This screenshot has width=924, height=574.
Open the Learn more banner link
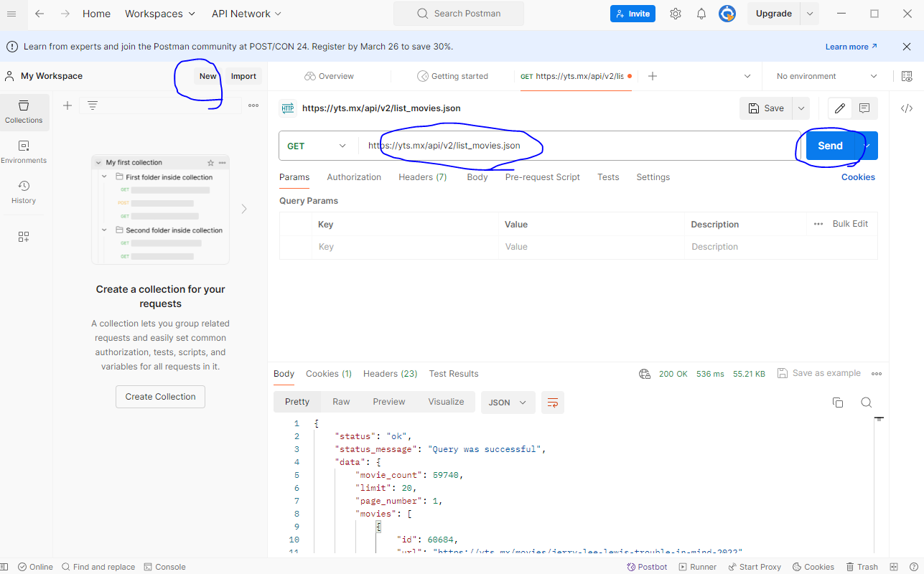[x=851, y=47]
